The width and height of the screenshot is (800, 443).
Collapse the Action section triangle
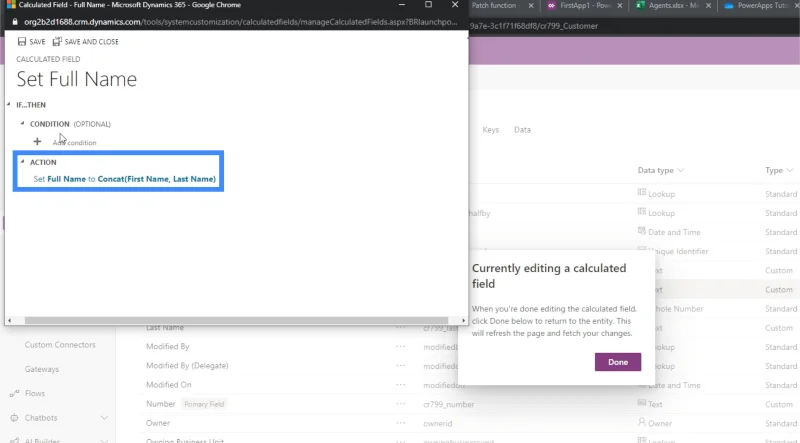[x=22, y=162]
